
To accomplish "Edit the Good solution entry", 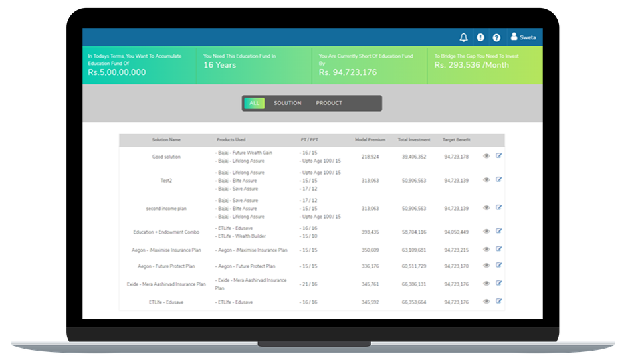I will pyautogui.click(x=499, y=156).
